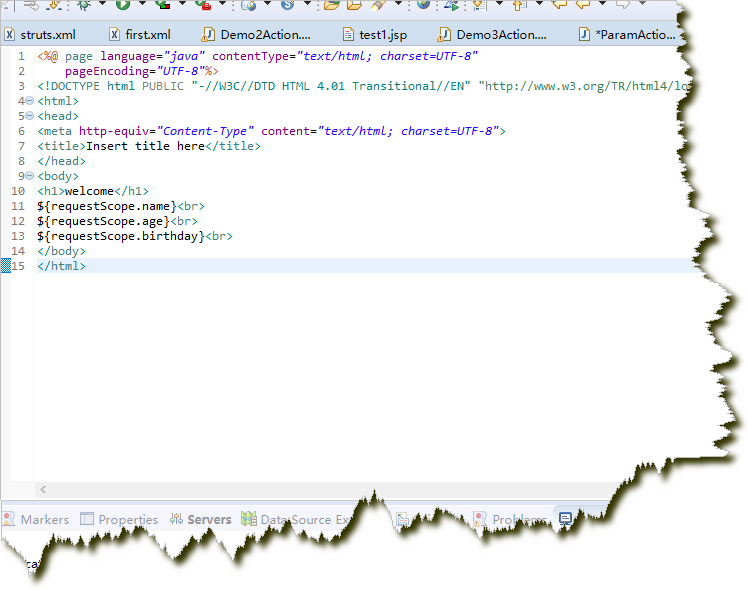Click the Data Source Explorer map icon

[x=249, y=518]
